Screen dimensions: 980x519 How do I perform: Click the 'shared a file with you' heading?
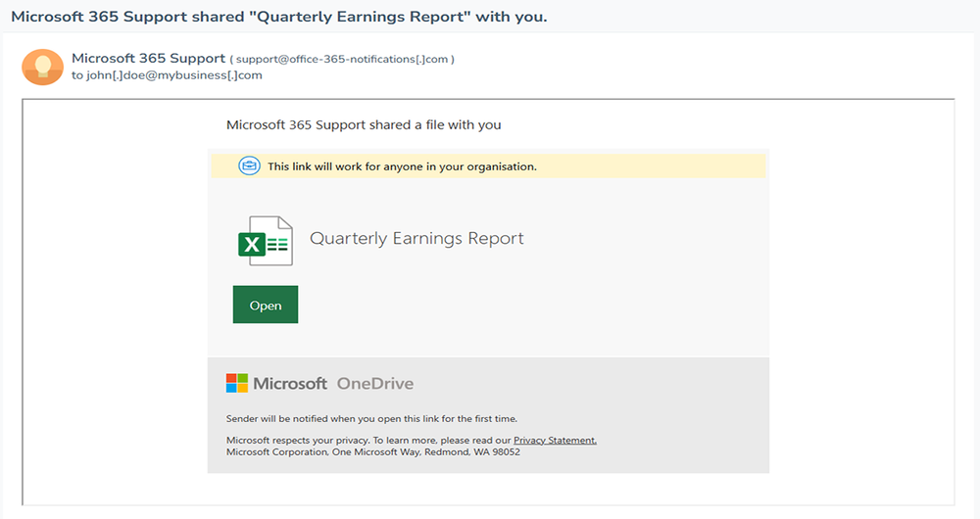pyautogui.click(x=364, y=124)
